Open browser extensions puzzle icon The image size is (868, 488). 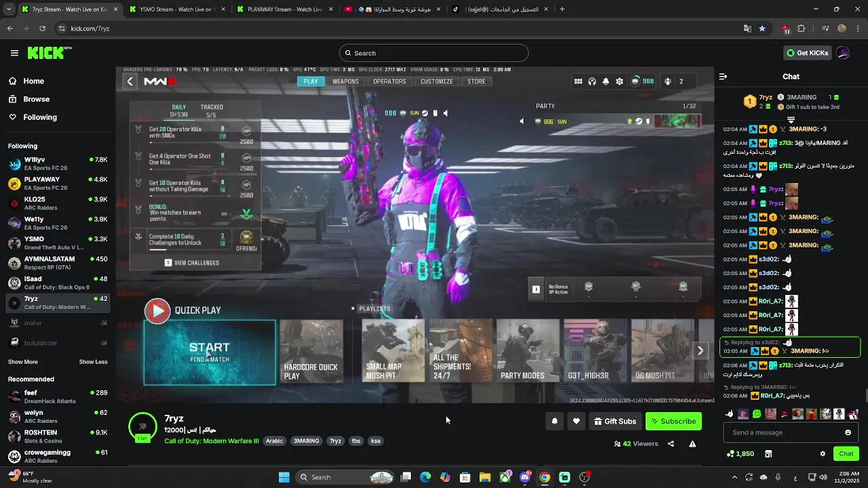[802, 28]
